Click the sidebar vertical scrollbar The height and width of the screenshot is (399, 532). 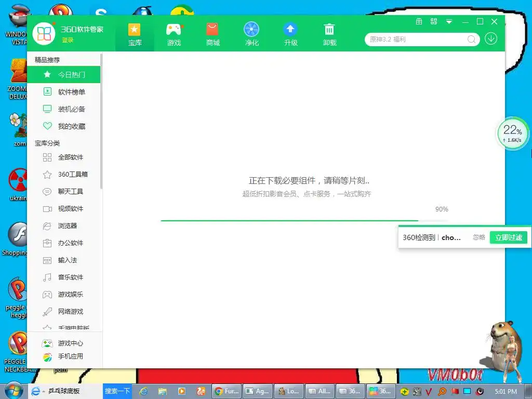pos(101,121)
